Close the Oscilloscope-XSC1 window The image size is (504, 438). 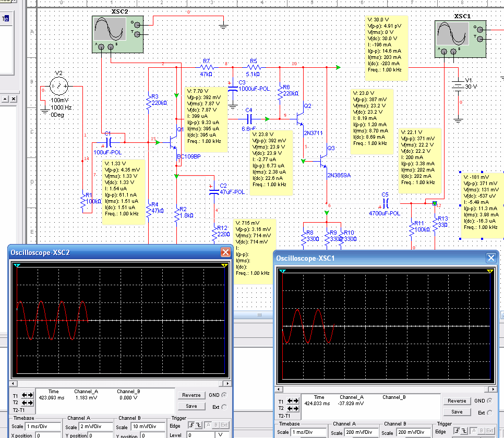[491, 258]
